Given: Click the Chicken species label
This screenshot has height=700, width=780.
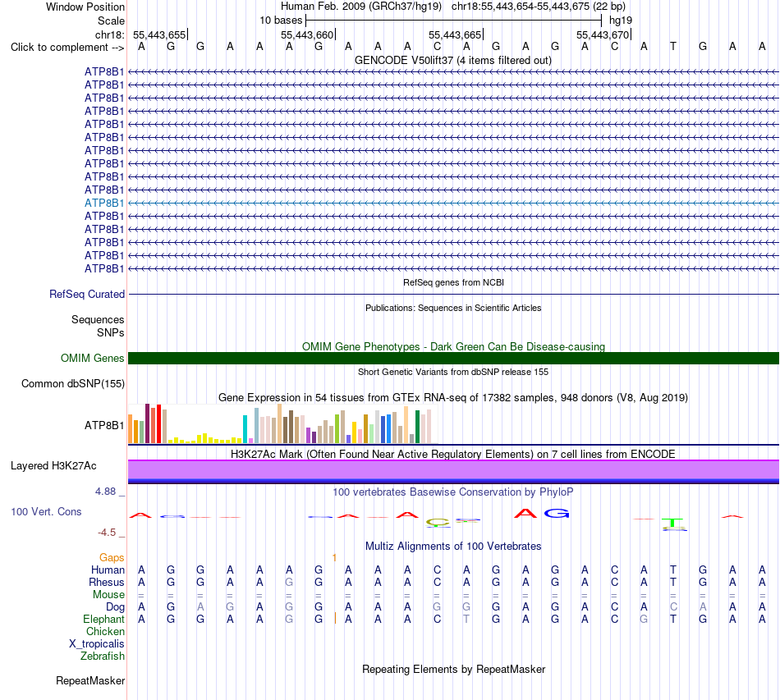Looking at the screenshot, I should pyautogui.click(x=105, y=631).
